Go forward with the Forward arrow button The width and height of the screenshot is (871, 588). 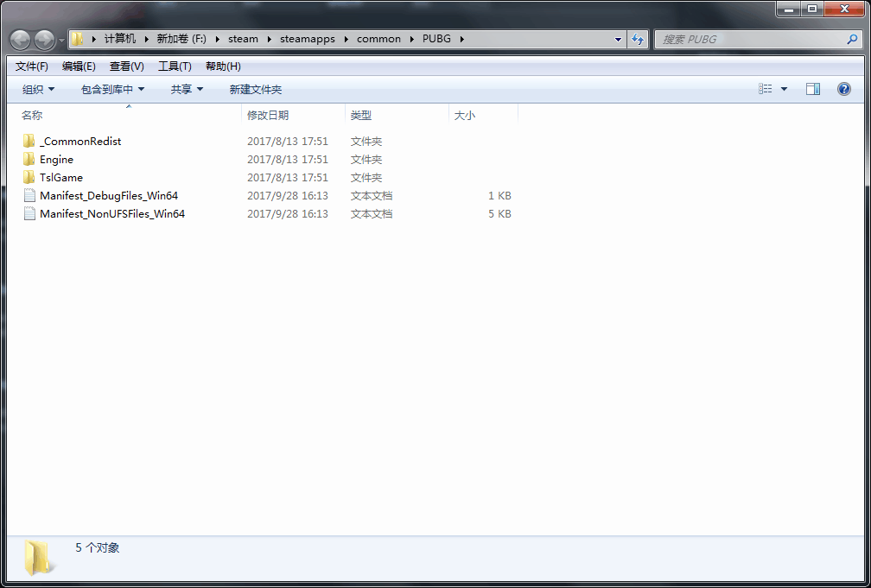[x=44, y=40]
